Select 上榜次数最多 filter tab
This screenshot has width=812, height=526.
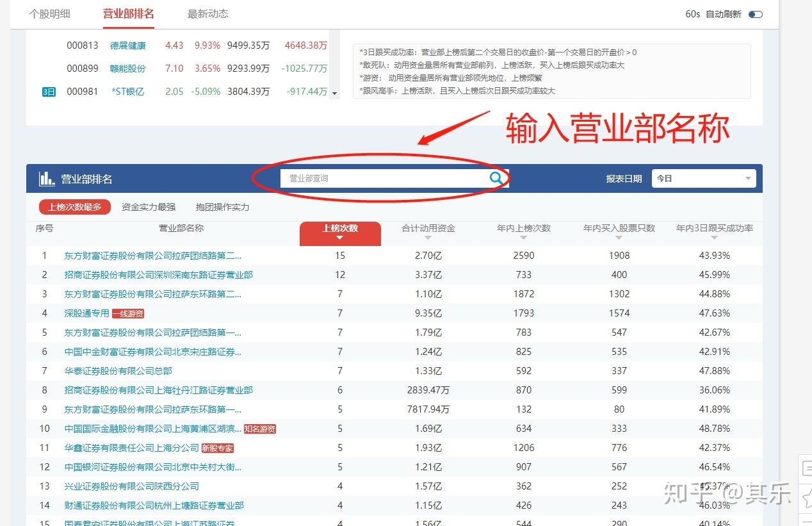coord(75,207)
